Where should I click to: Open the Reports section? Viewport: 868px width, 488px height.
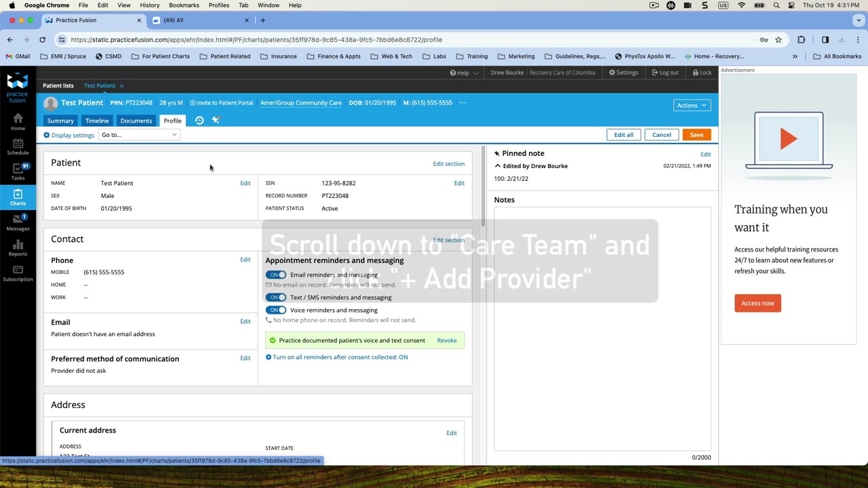[x=18, y=249]
